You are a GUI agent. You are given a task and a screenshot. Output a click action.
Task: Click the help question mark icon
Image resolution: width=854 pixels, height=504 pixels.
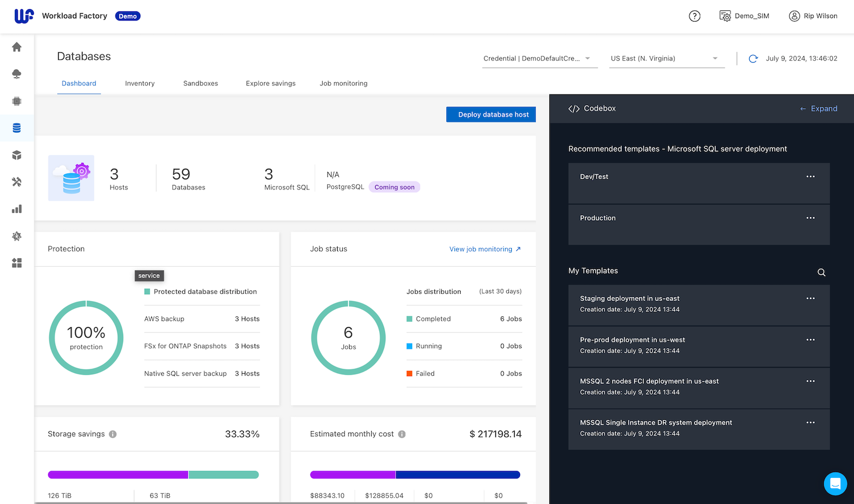coord(695,16)
